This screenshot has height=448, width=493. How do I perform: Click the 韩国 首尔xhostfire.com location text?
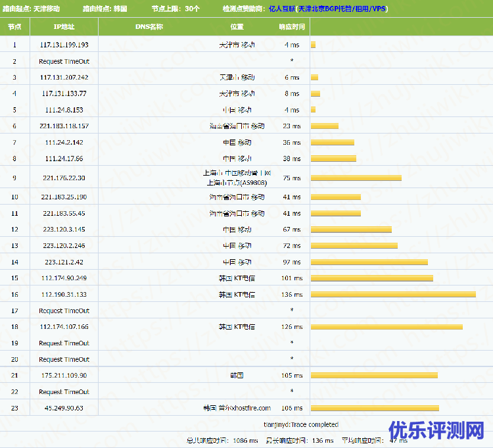pyautogui.click(x=237, y=408)
